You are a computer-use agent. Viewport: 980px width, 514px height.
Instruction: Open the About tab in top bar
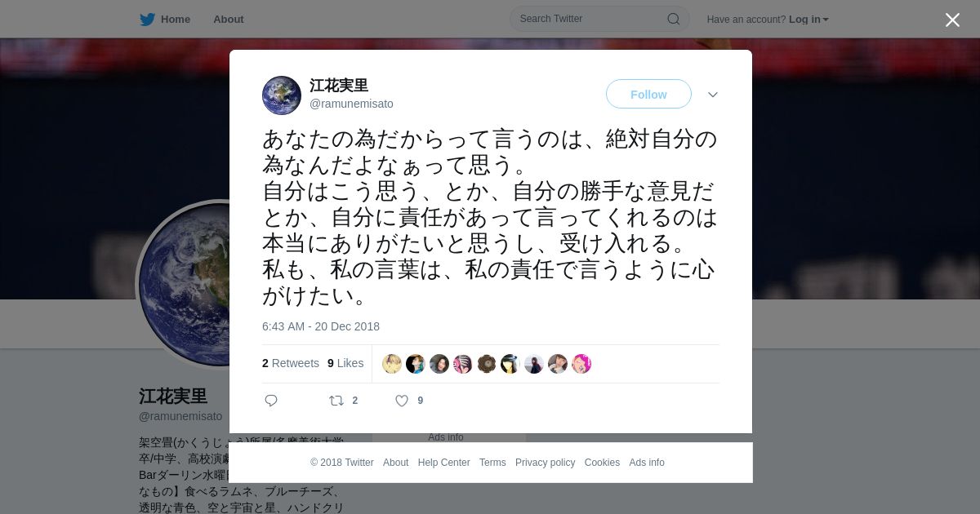(x=229, y=20)
